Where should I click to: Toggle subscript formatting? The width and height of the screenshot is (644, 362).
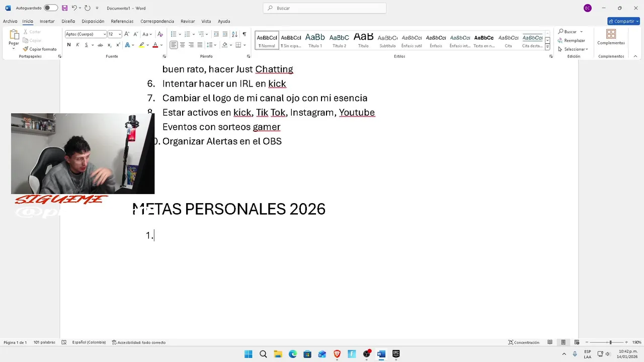tap(109, 45)
